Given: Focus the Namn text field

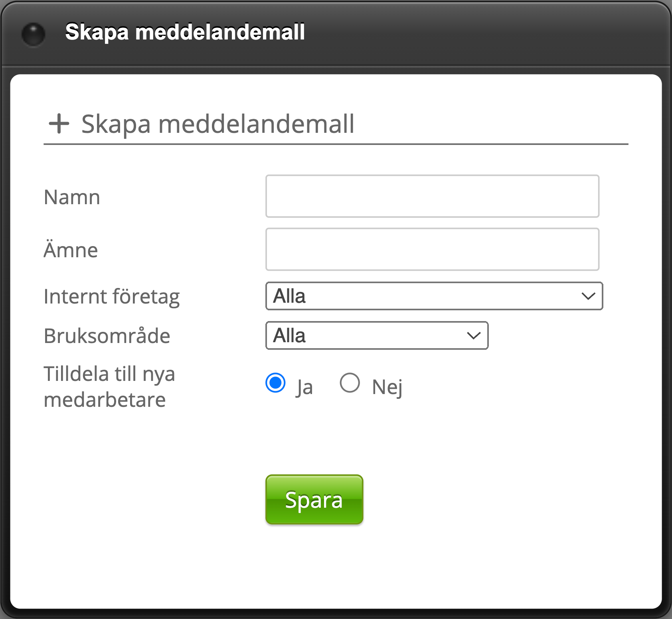Looking at the screenshot, I should coord(432,196).
